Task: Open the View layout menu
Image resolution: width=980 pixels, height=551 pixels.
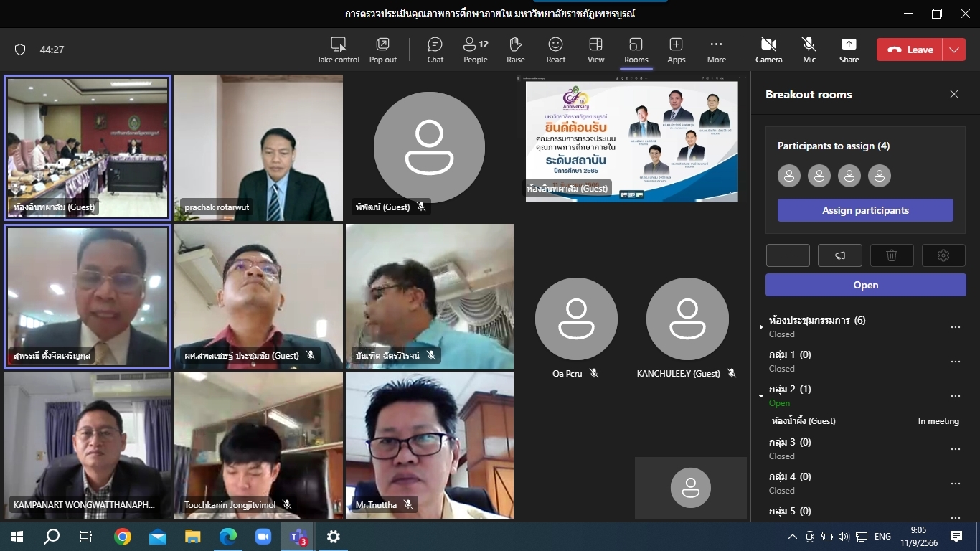Action: click(595, 50)
